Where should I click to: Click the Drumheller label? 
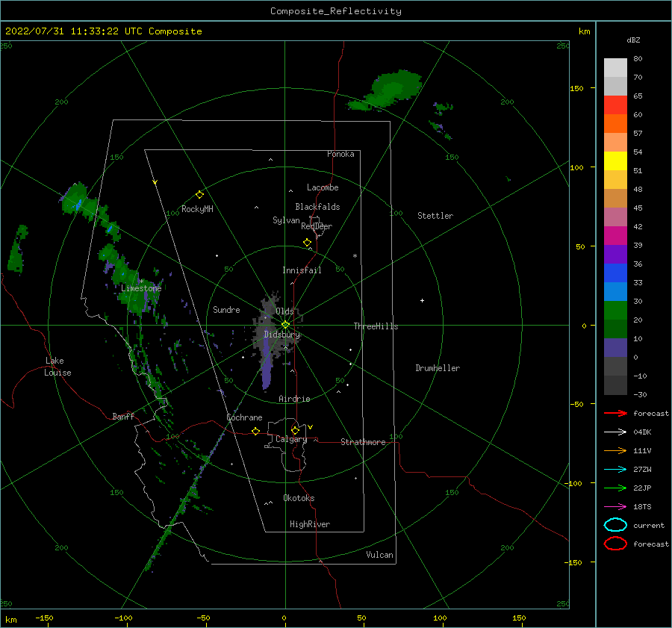(x=438, y=368)
